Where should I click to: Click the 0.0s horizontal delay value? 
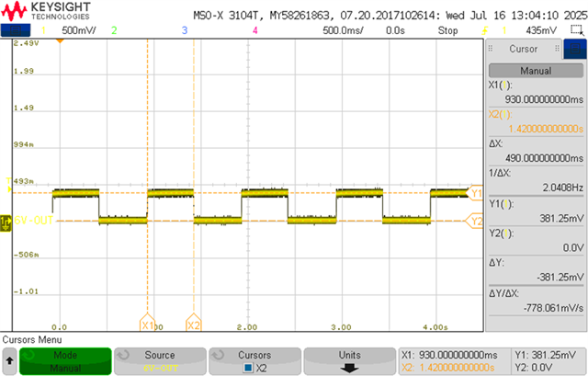click(395, 30)
